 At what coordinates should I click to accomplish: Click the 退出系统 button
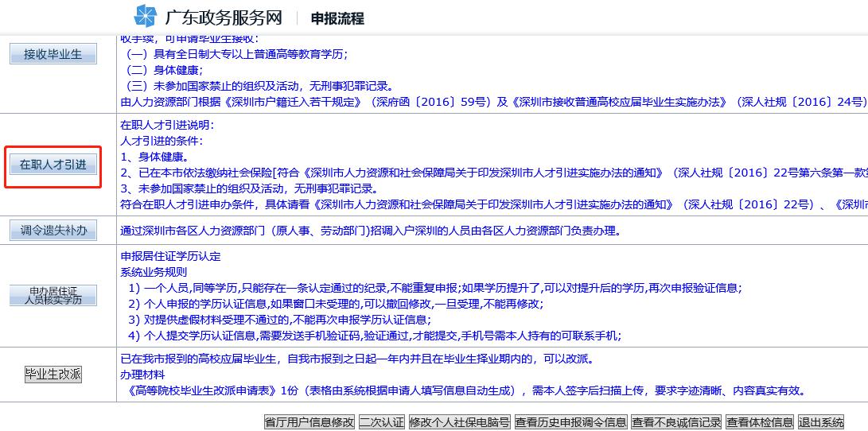[x=822, y=423]
